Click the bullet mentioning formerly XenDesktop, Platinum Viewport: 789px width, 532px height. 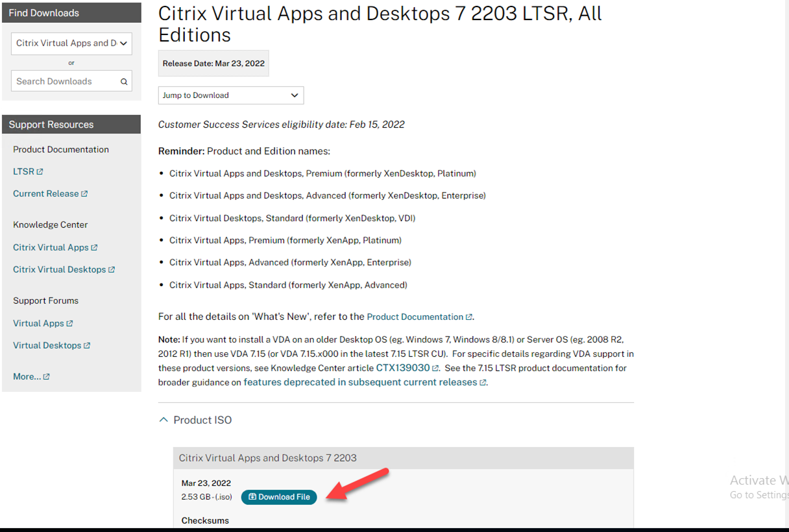(x=323, y=174)
